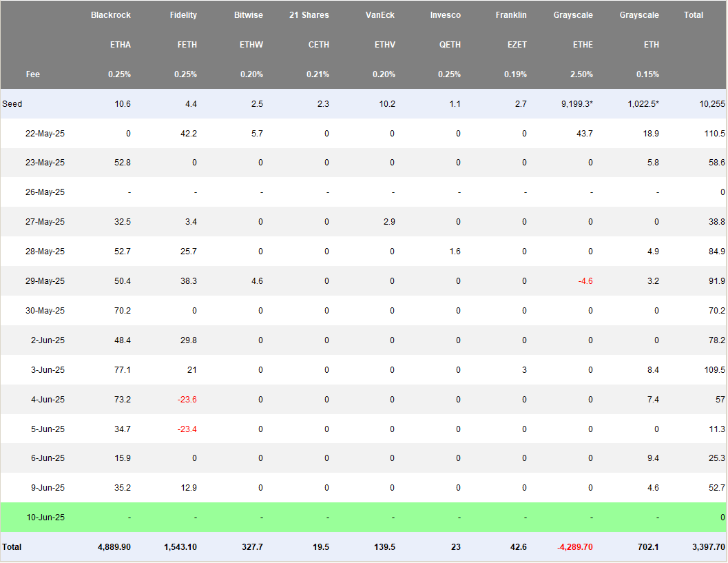Click the 9-Jun-25 date cell
728x563 pixels.
[x=48, y=488]
